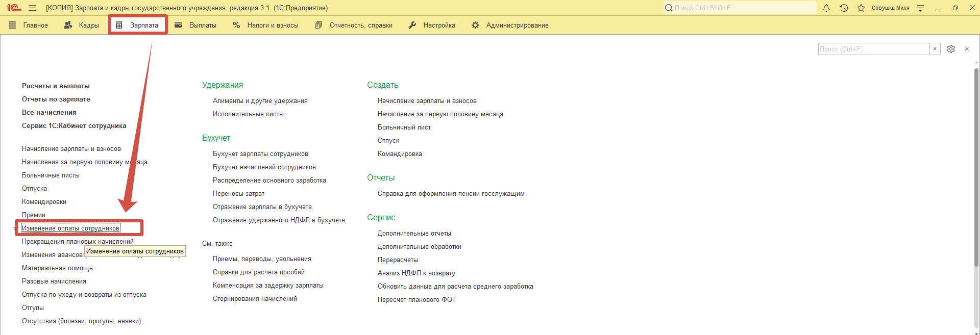Image resolution: width=980 pixels, height=335 pixels.
Task: Open Прекращения плановых начислений
Action: (x=78, y=242)
